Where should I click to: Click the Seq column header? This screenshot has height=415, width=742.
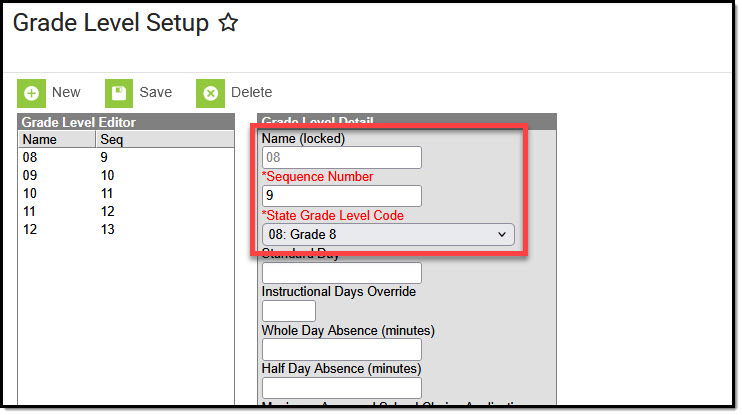(110, 140)
